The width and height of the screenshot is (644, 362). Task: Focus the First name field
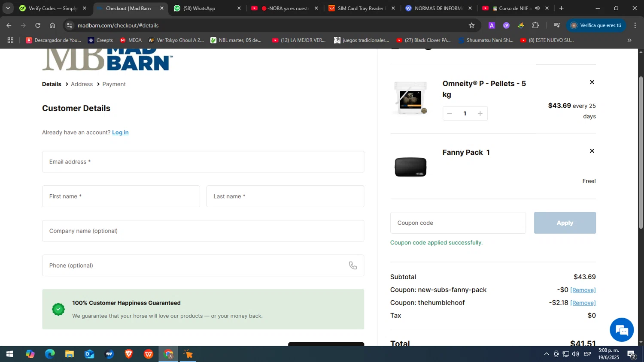[x=121, y=196]
